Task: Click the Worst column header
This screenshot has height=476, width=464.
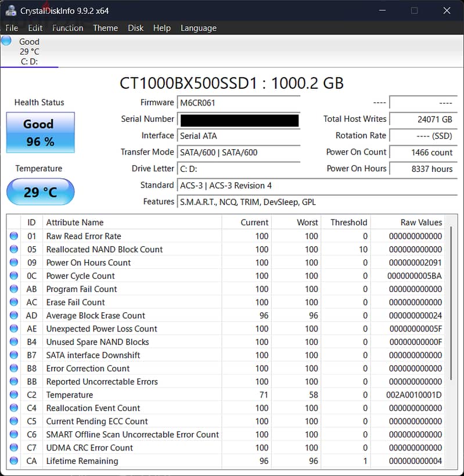Action: (x=296, y=222)
